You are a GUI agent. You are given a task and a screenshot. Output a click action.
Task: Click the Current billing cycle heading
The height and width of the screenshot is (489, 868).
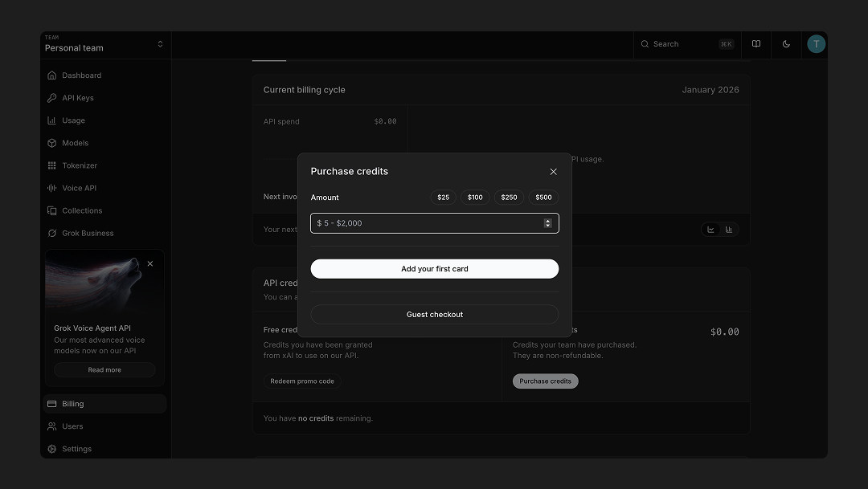click(x=305, y=90)
